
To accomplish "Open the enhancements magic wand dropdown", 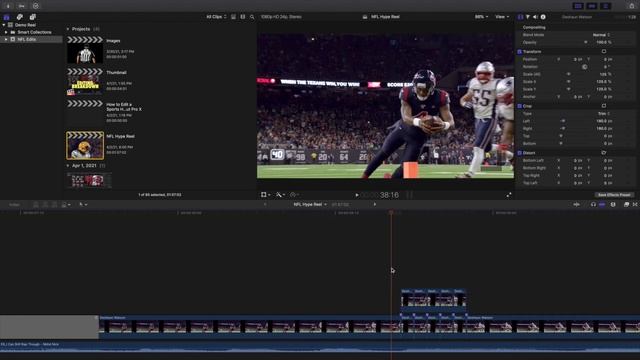I will tap(280, 195).
